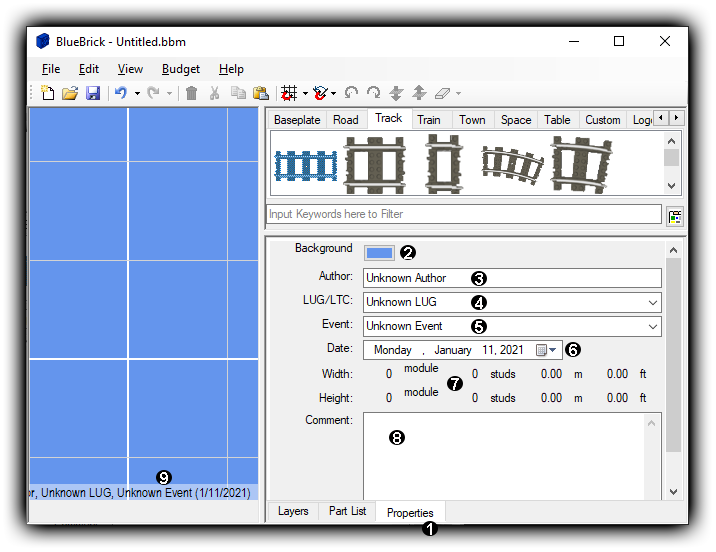Select the narrow grey straight track part
The height and width of the screenshot is (552, 716).
click(x=443, y=164)
